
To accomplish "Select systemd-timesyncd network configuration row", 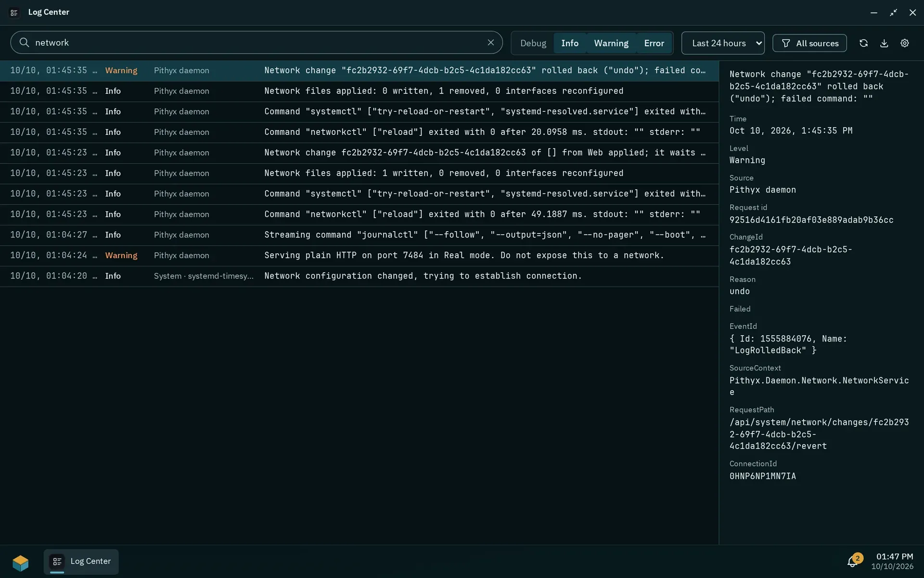I will 359,276.
